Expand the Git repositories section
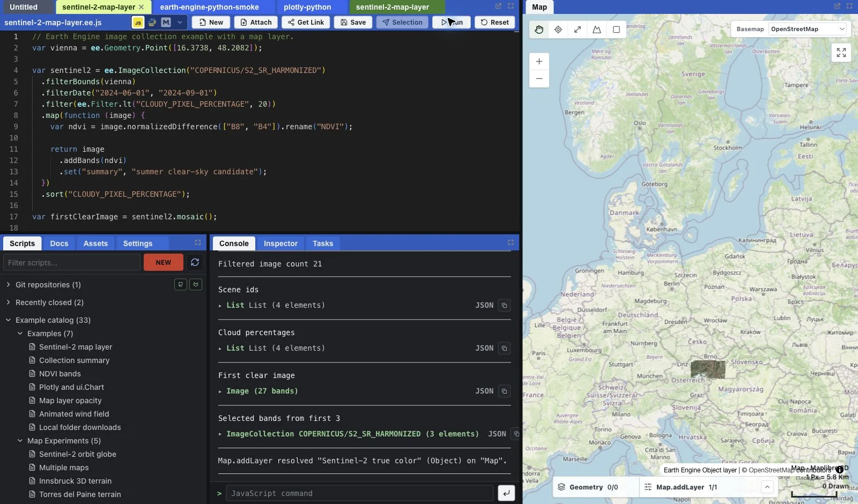This screenshot has height=504, width=858. tap(8, 285)
